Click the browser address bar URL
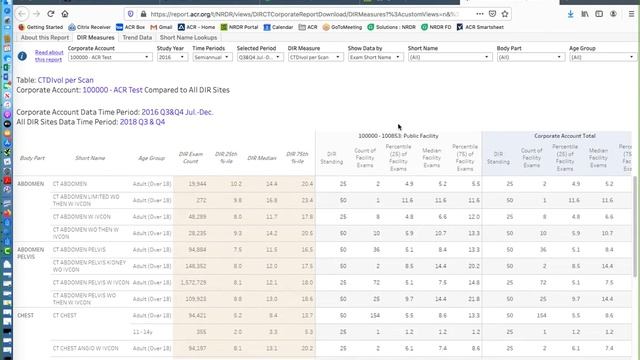 pyautogui.click(x=304, y=14)
